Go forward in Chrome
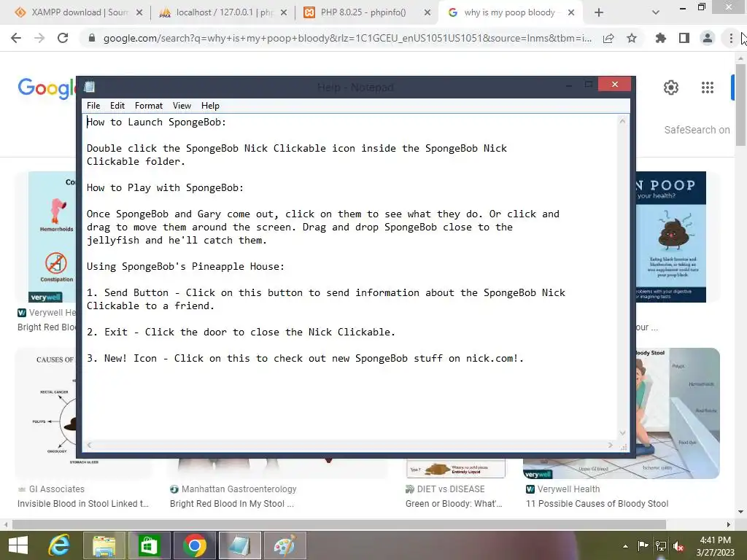Screen dimensions: 747x560 [39, 38]
